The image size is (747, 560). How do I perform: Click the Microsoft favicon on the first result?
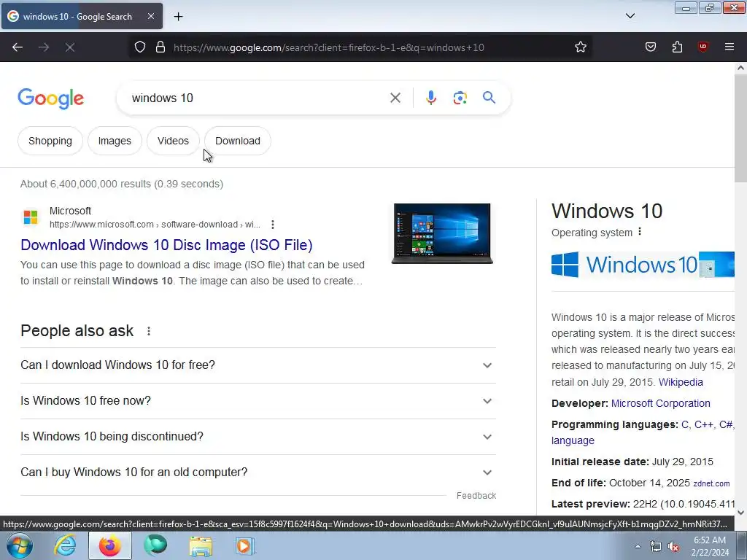click(31, 217)
